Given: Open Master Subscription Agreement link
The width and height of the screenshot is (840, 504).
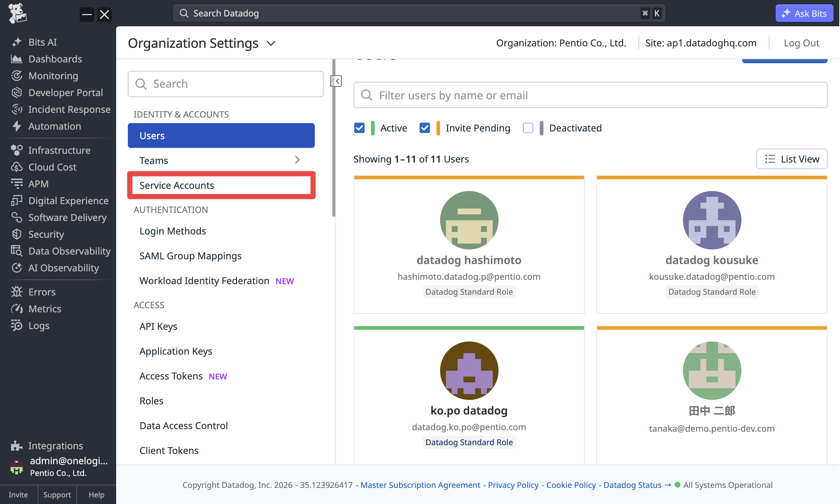Looking at the screenshot, I should pos(420,485).
